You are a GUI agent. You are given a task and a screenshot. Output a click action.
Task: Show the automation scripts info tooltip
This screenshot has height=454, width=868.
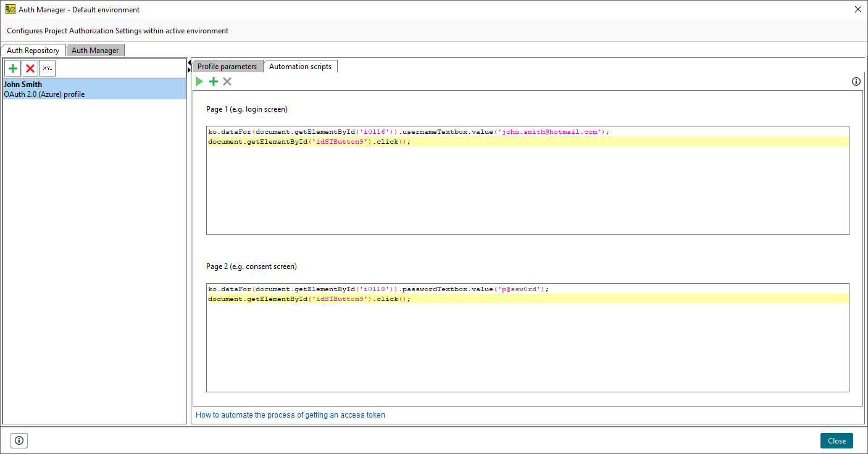[856, 81]
